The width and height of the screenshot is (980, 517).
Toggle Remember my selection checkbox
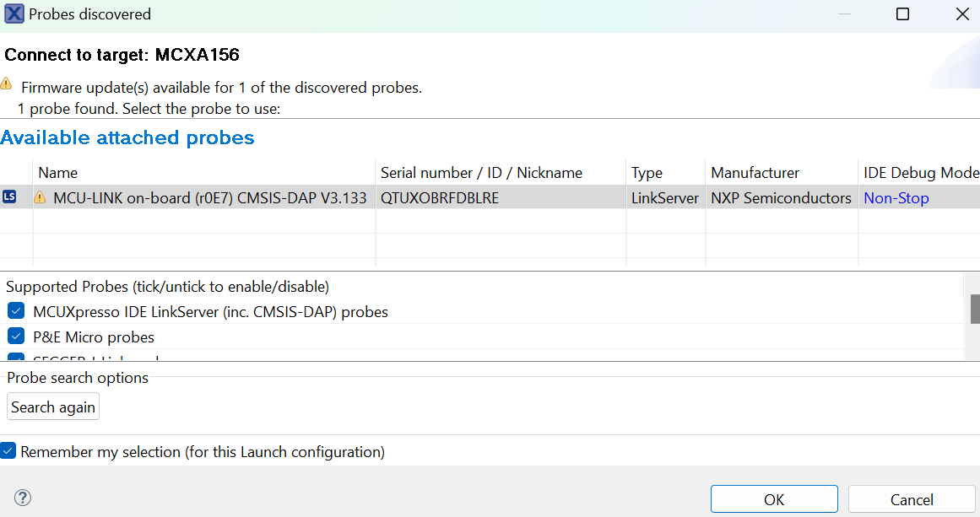pos(8,451)
